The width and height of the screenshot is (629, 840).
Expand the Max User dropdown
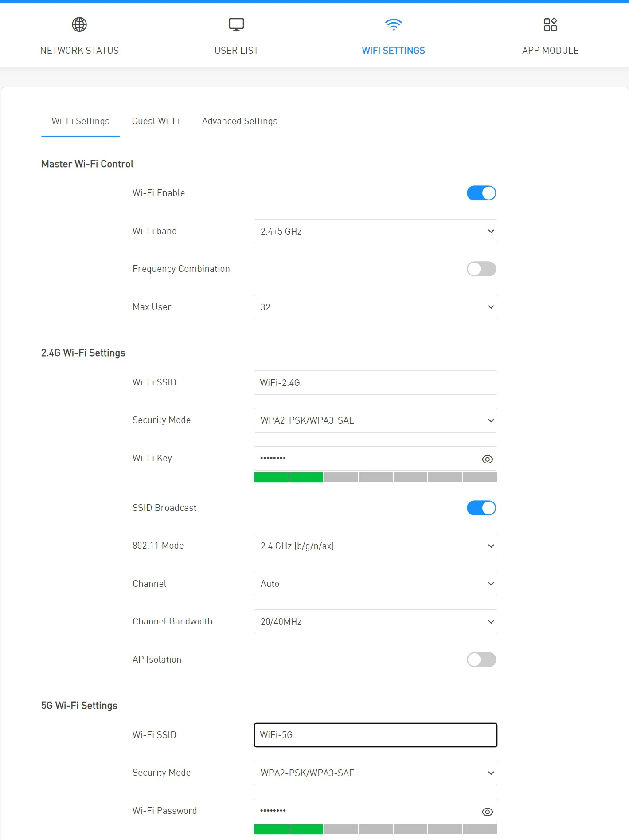click(375, 307)
